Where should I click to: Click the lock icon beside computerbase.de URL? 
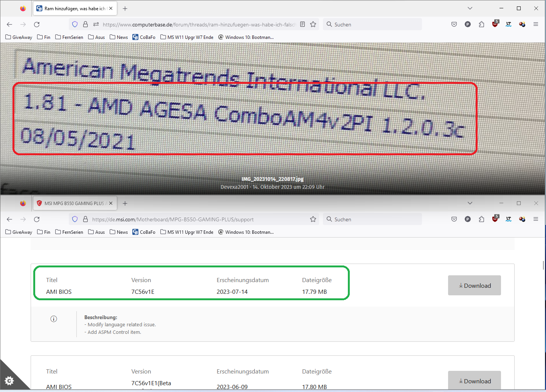85,25
